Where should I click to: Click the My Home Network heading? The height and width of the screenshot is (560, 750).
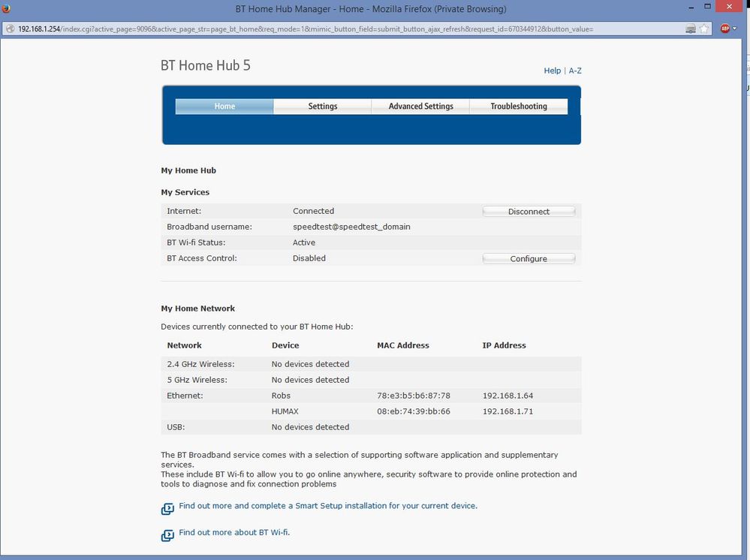pyautogui.click(x=197, y=309)
